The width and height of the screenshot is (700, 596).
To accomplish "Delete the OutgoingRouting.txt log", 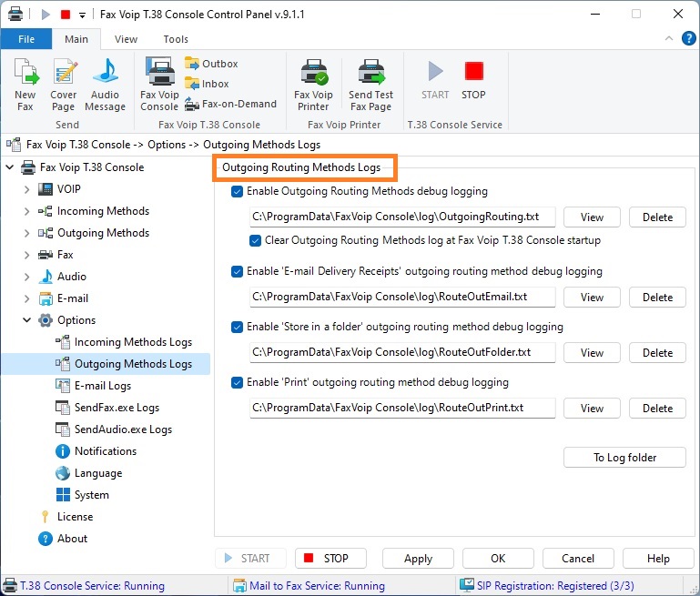I will click(657, 217).
